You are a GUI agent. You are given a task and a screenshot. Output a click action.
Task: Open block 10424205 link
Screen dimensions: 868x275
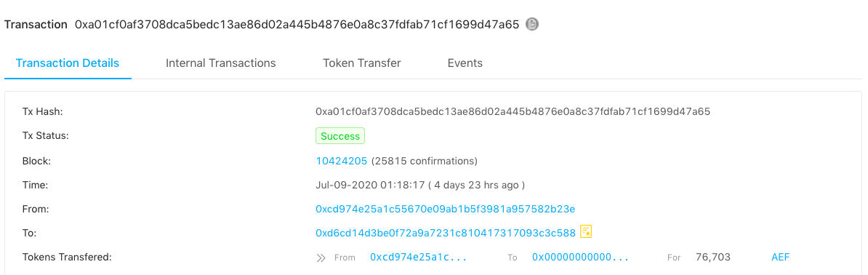coord(342,162)
